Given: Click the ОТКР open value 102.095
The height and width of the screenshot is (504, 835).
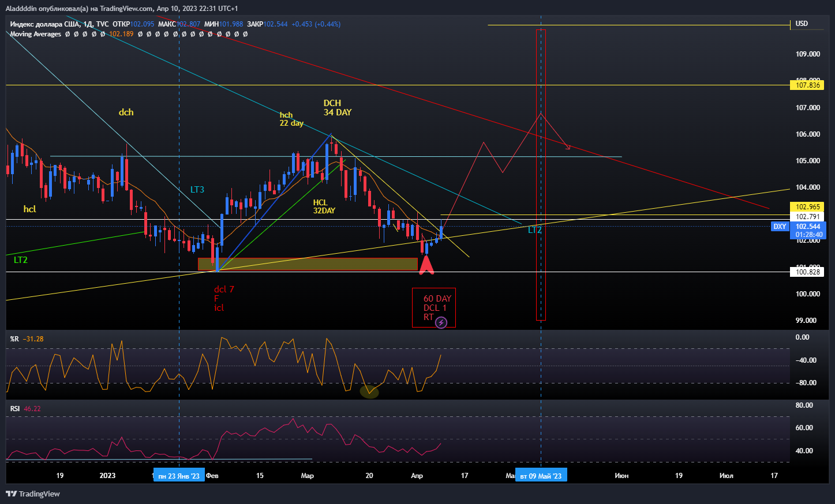Looking at the screenshot, I should 142,24.
